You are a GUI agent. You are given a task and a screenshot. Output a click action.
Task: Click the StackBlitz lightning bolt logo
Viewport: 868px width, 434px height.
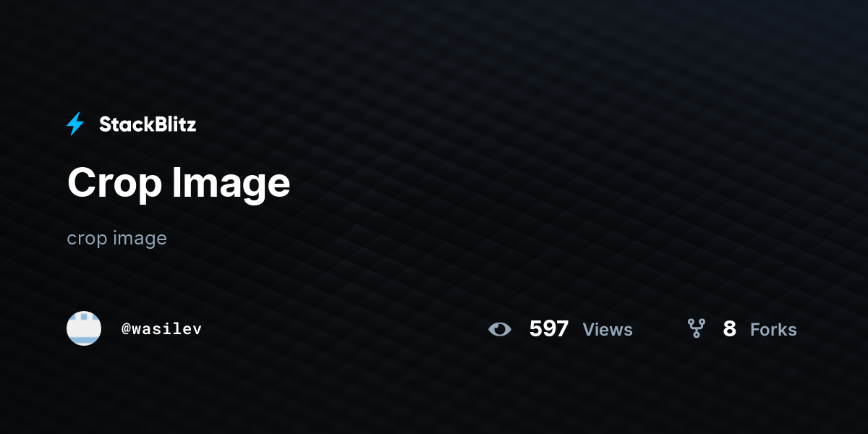75,124
